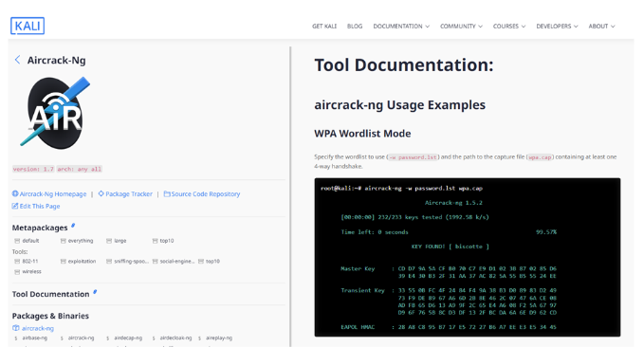The width and height of the screenshot is (644, 347).
Task: Click 'Time left: 0 seconds' in terminal
Action: click(375, 232)
